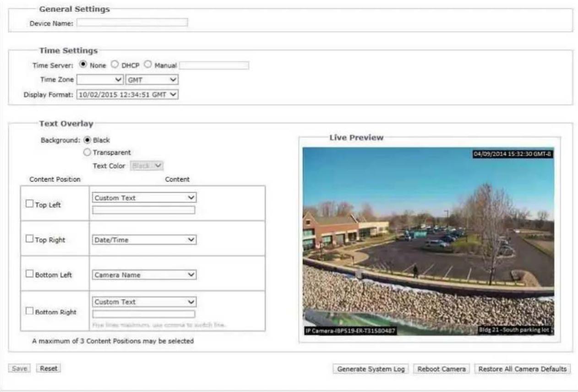Viewport: 578px width, 392px height.
Task: Open the Bottom Left Camera Name dropdown
Action: click(x=144, y=275)
